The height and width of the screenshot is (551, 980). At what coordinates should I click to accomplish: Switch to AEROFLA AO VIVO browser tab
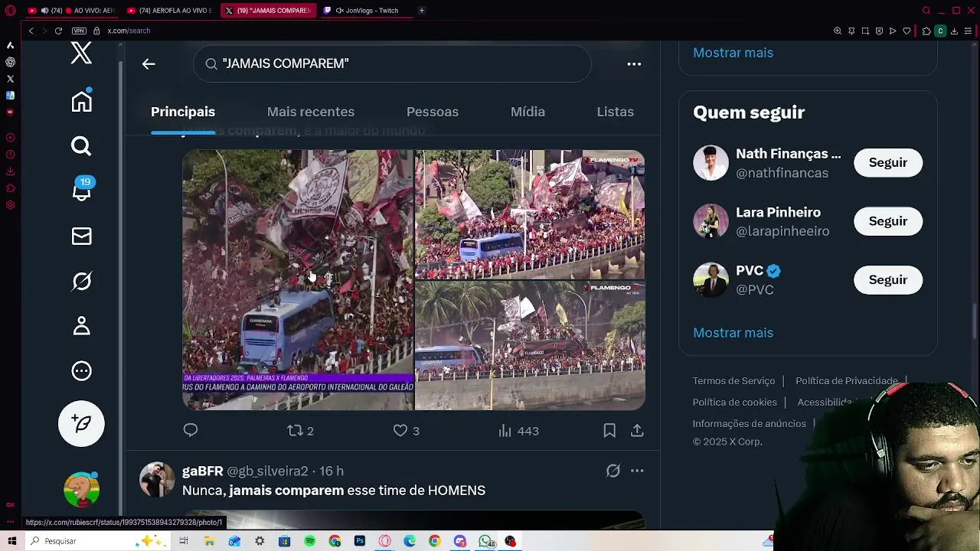pyautogui.click(x=169, y=11)
